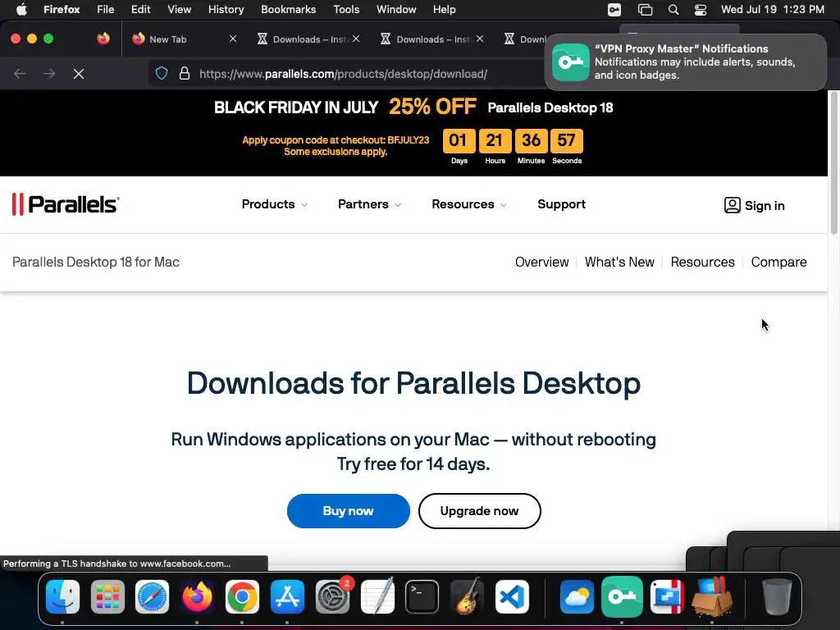Open GarageBand guitar icon in dock
840x630 pixels.
pos(467,596)
